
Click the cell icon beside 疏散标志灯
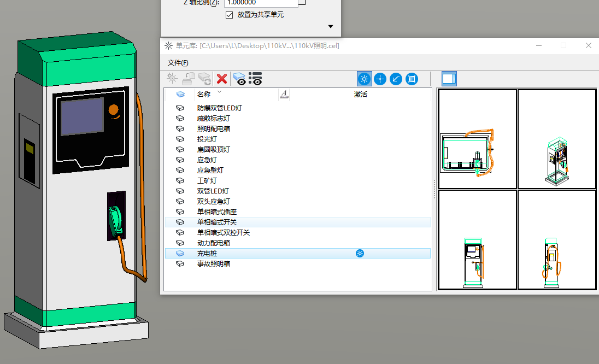pos(180,119)
